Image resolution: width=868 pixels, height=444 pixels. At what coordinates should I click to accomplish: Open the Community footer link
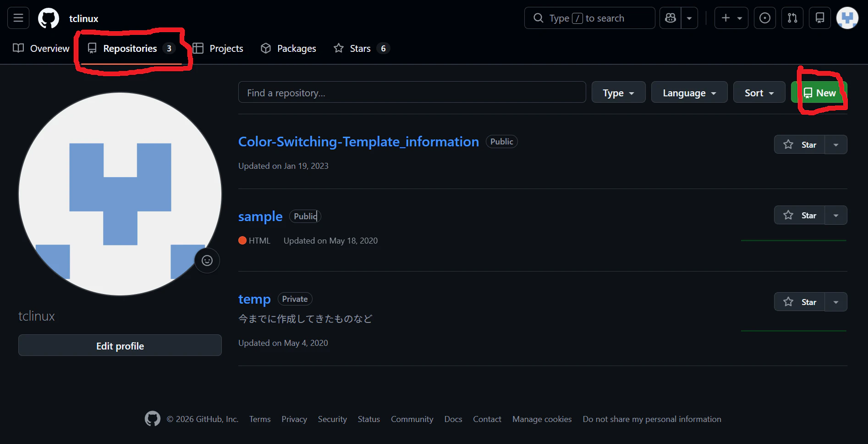click(412, 419)
